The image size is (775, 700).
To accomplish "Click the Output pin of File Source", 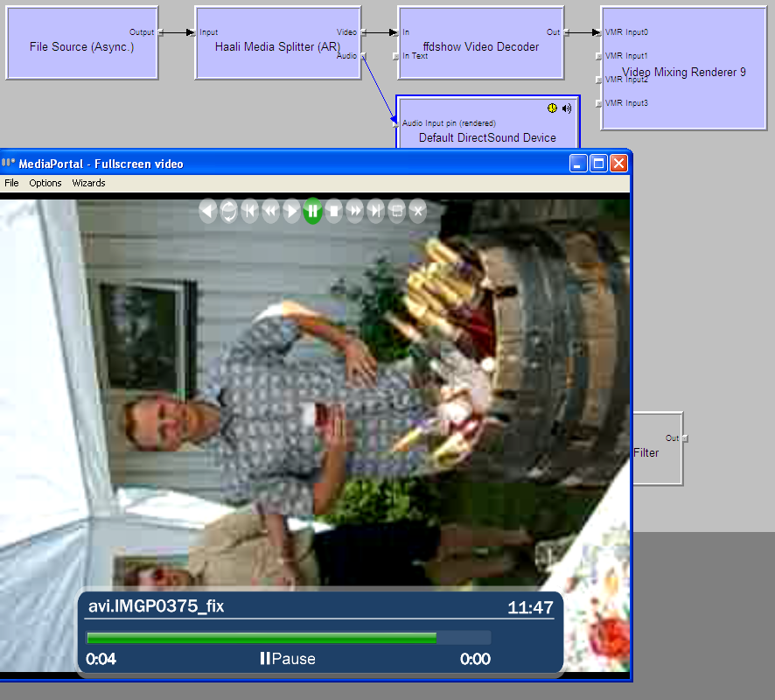I will pyautogui.click(x=160, y=32).
